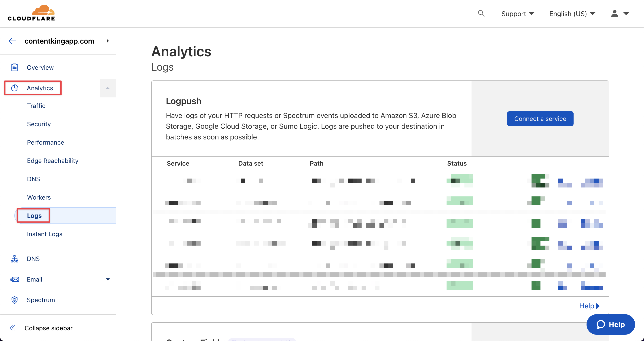Screen dimensions: 644x341
Task: Click the Connect a service button
Action: tap(540, 118)
